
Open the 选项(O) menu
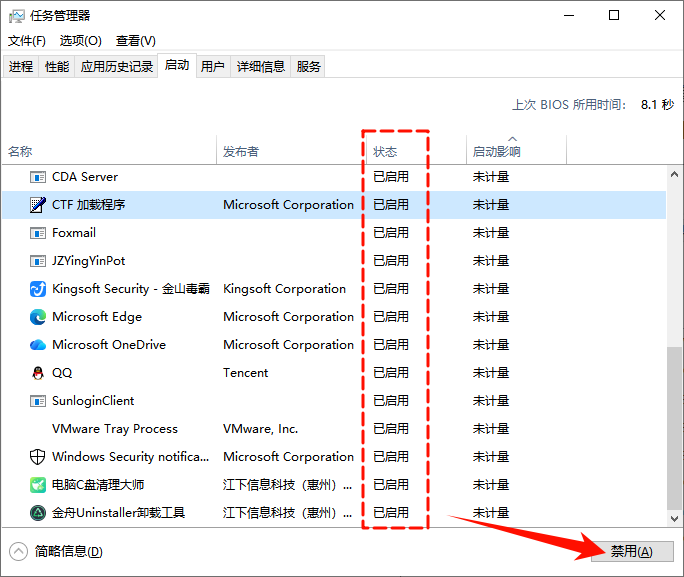point(80,41)
